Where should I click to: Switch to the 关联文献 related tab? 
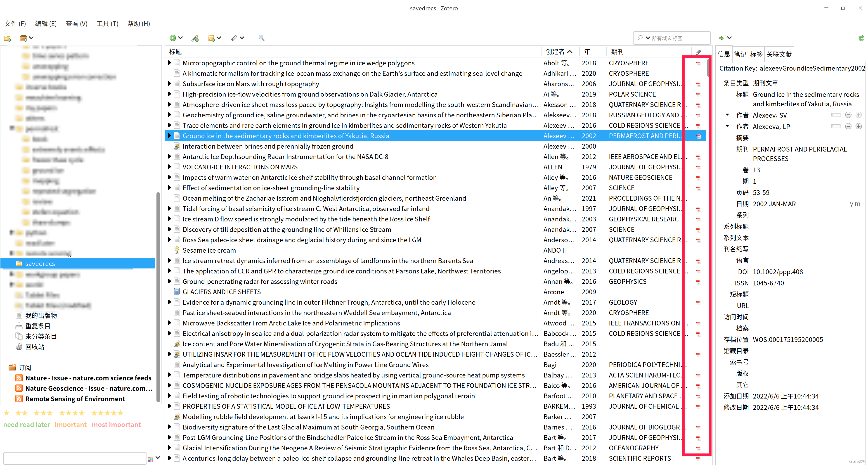click(x=779, y=54)
